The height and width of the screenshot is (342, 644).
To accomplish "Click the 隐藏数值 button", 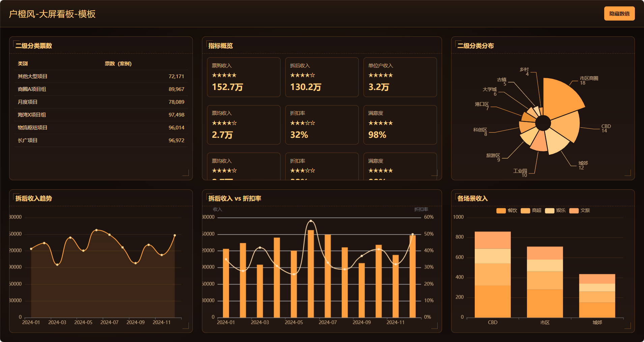I will [x=619, y=13].
